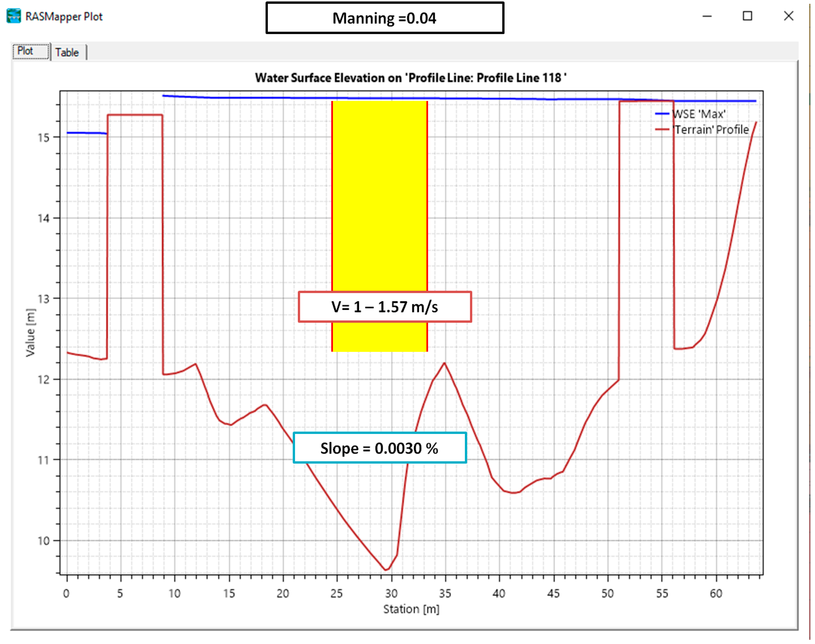
Task: Click the WSE 'Max' legend label
Action: click(699, 114)
